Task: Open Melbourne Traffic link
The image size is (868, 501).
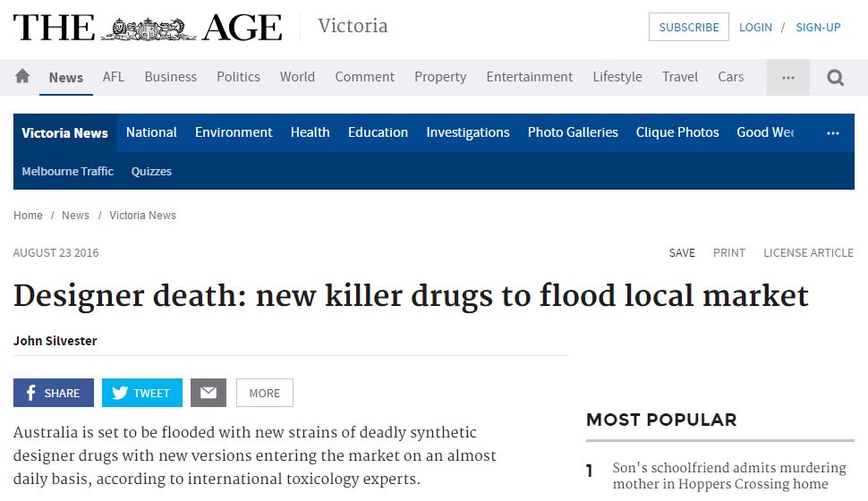Action: (x=68, y=171)
